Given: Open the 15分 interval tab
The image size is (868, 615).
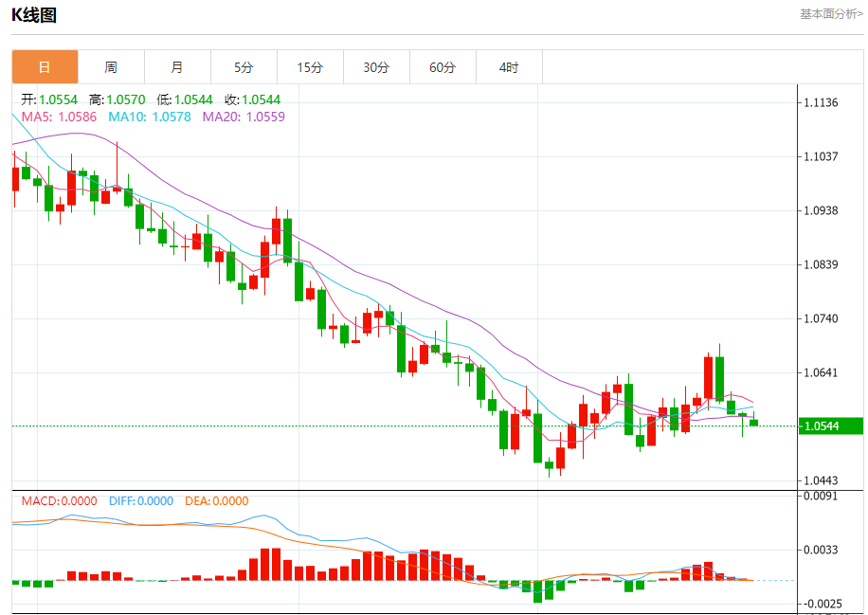Looking at the screenshot, I should (x=311, y=67).
